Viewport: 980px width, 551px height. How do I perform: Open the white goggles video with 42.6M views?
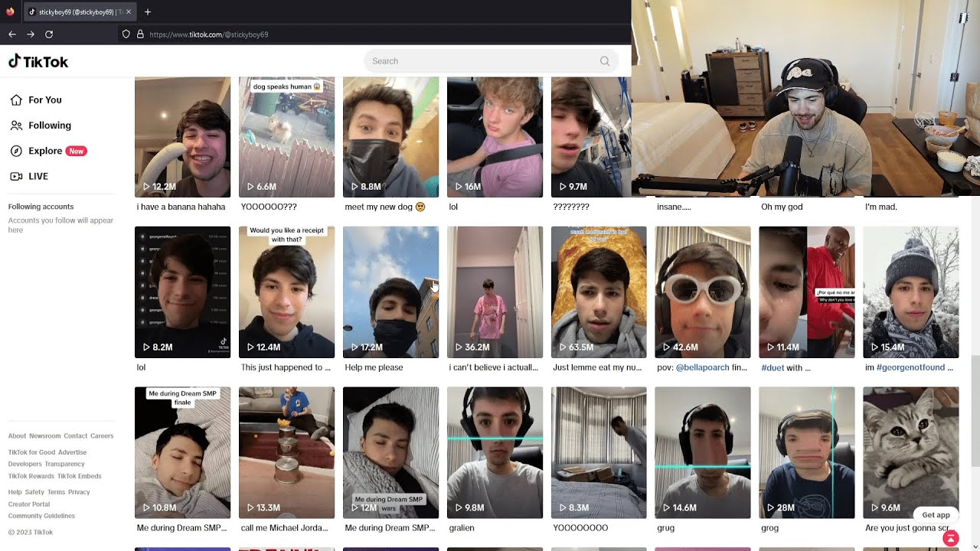703,292
